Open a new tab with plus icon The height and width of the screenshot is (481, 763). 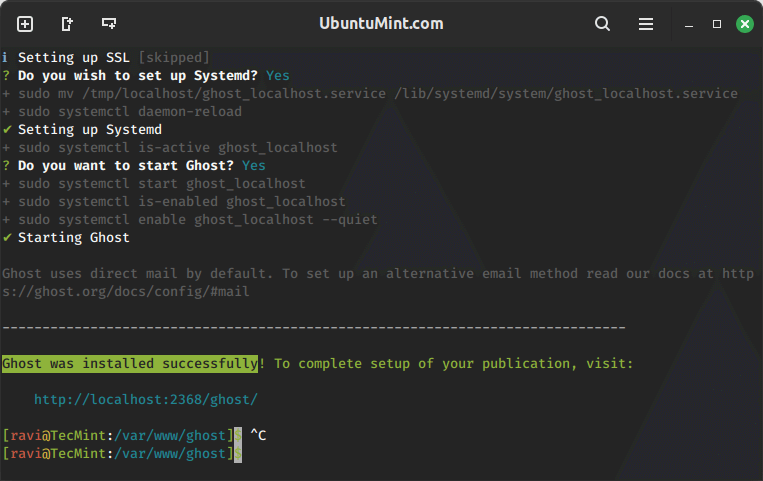25,24
